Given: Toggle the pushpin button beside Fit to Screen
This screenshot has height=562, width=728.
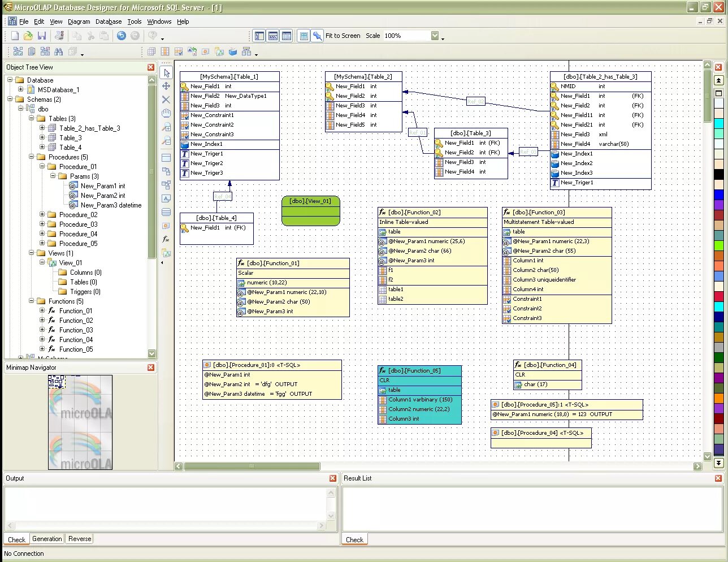Looking at the screenshot, I should pyautogui.click(x=318, y=36).
